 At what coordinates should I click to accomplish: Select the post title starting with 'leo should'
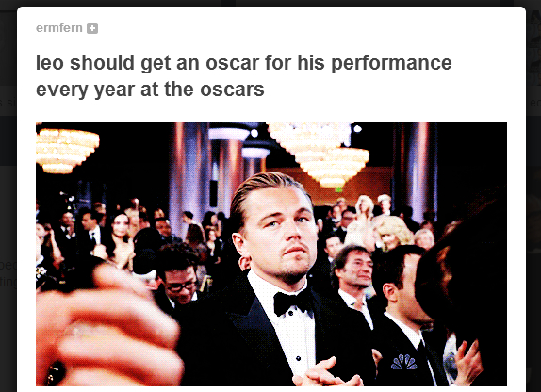click(243, 76)
